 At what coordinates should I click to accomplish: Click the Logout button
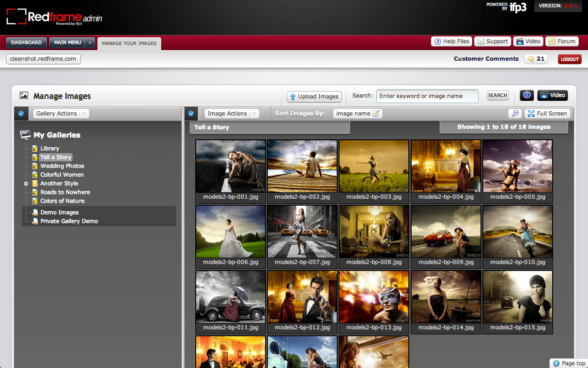point(570,59)
